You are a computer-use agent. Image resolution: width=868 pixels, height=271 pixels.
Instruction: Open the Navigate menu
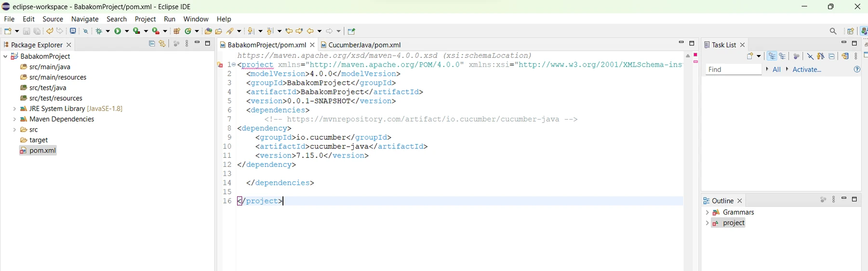pyautogui.click(x=85, y=19)
